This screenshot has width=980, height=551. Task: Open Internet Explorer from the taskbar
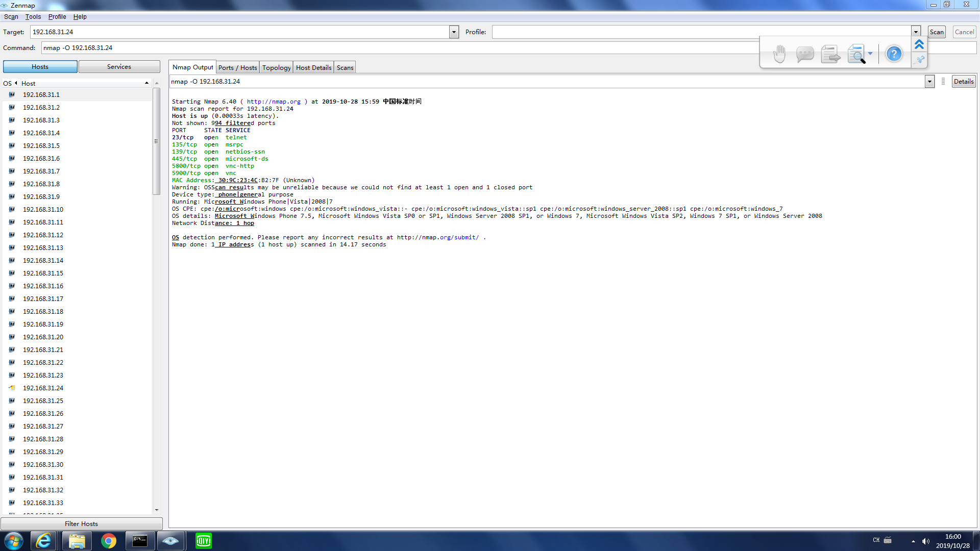tap(44, 541)
